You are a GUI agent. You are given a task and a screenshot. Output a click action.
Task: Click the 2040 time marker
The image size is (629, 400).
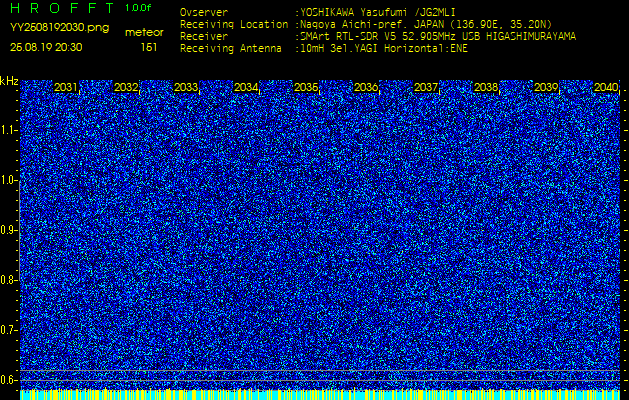pyautogui.click(x=606, y=87)
